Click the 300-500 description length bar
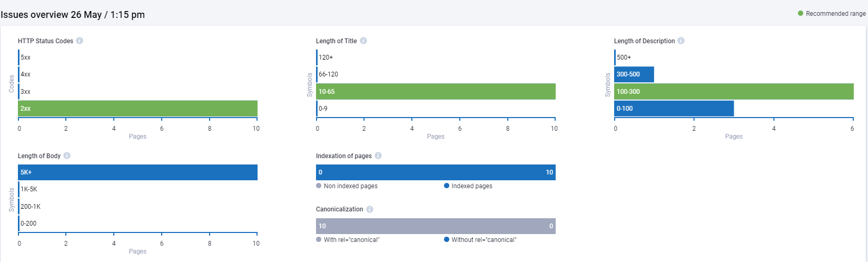 tap(634, 74)
